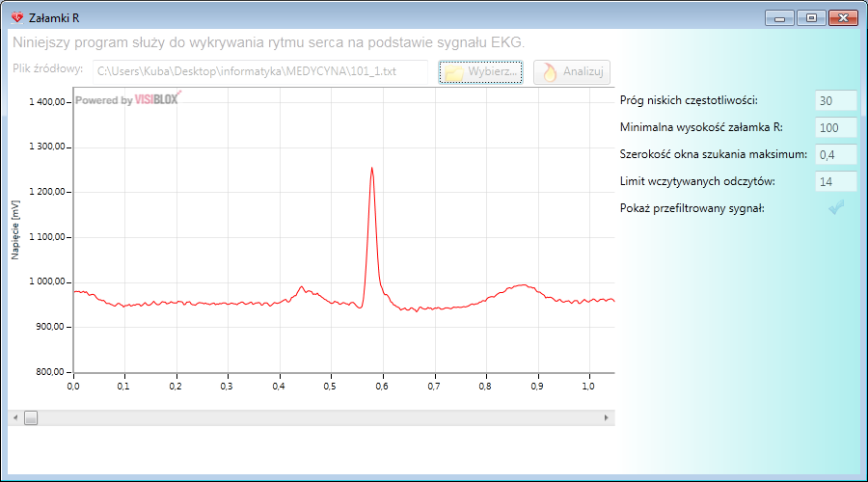
Task: Click the heart app icon in title bar
Action: 17,17
